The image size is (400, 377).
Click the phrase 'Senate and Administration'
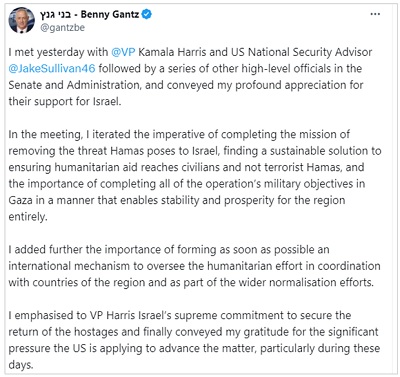pos(73,85)
